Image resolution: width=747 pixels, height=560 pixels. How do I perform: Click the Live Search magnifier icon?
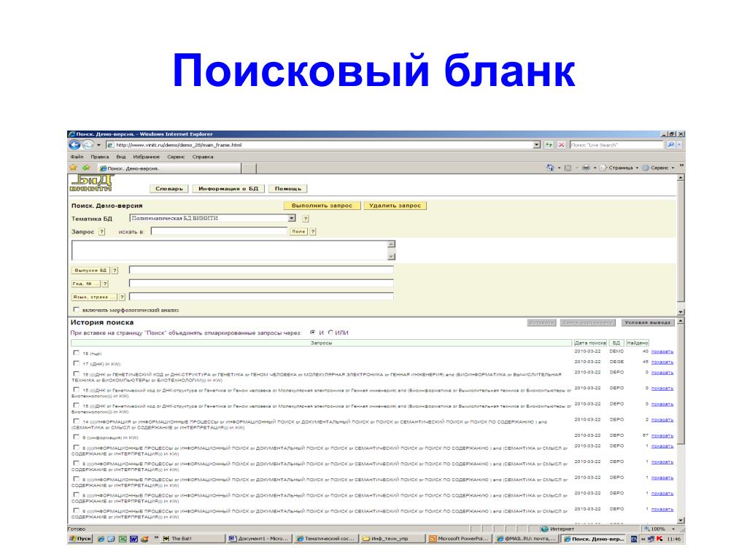[670, 145]
